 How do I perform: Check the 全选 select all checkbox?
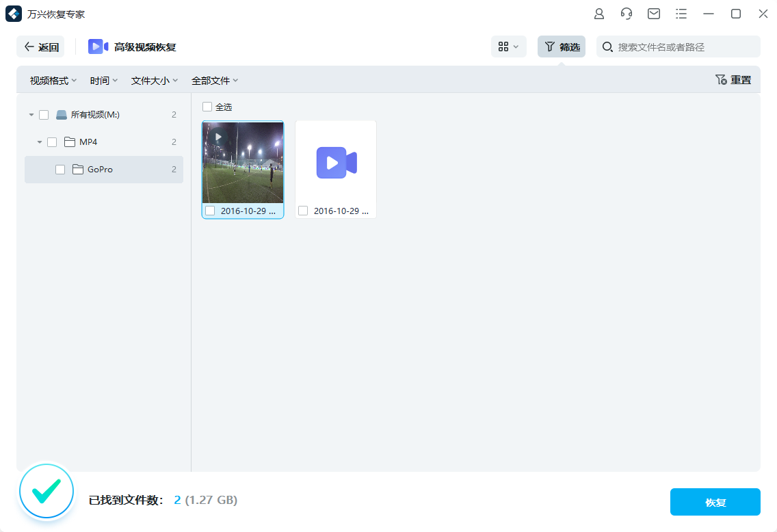[x=207, y=107]
